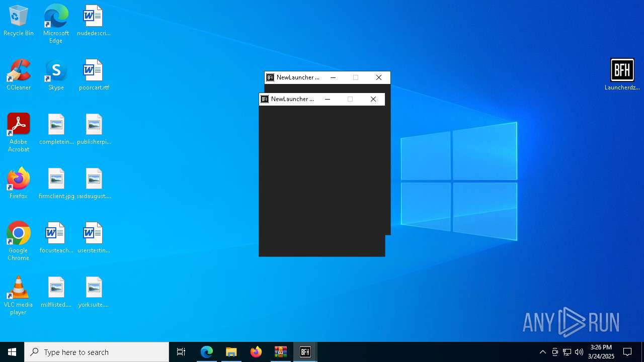Select the Microsoft Edge desktop shortcut
This screenshot has width=644, height=362.
[56, 24]
